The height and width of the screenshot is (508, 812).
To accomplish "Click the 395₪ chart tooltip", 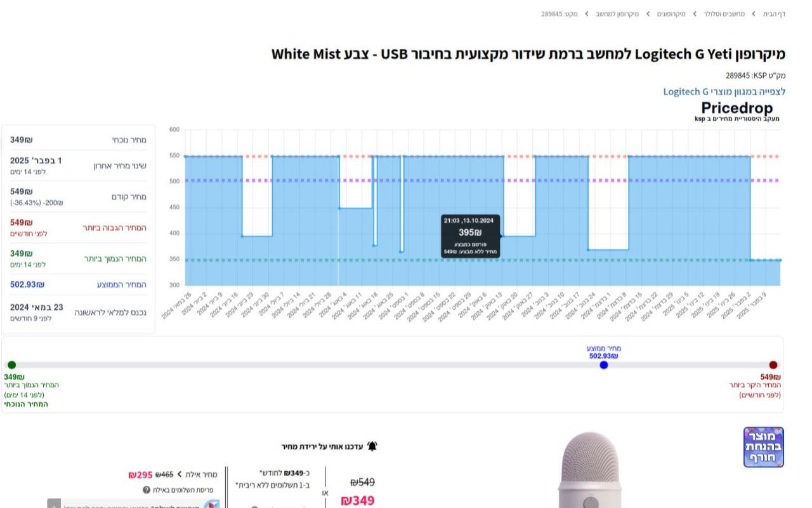I will click(470, 236).
